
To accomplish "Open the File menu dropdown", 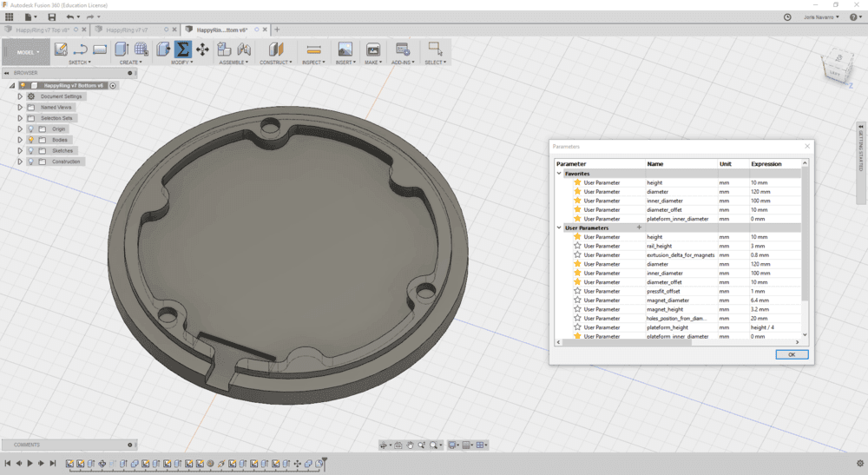I will click(30, 17).
